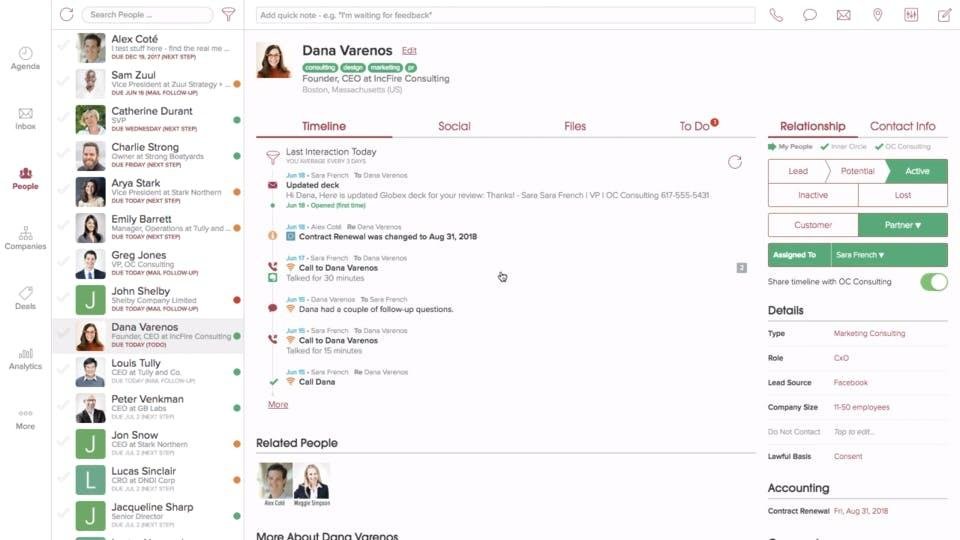This screenshot has width=960, height=540.
Task: Set status to Potential
Action: (857, 171)
